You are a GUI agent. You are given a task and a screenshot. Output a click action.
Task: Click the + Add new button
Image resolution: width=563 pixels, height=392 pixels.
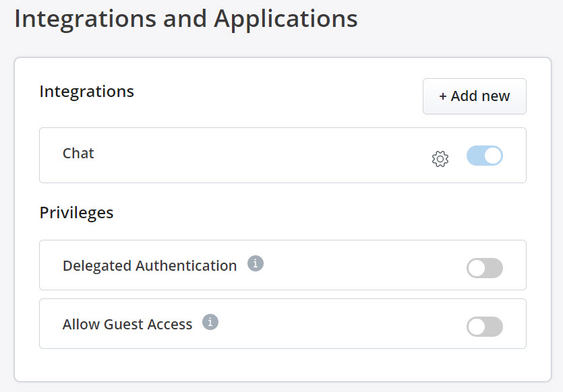[474, 96]
